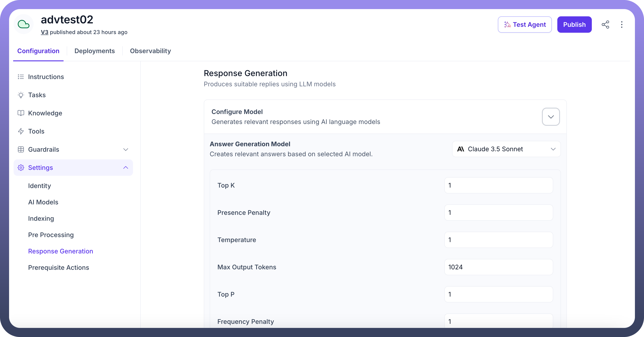The height and width of the screenshot is (337, 644).
Task: Click the Instructions list icon in the sidebar
Action: click(x=21, y=77)
